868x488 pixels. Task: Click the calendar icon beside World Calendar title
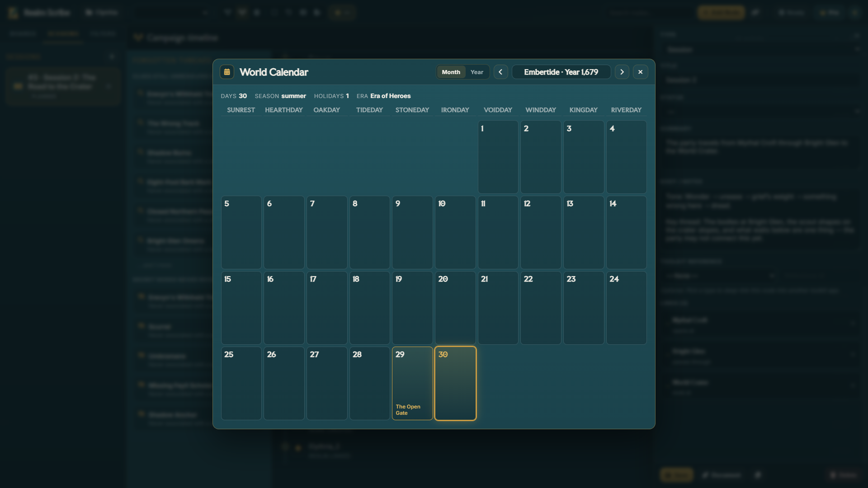[x=227, y=72]
